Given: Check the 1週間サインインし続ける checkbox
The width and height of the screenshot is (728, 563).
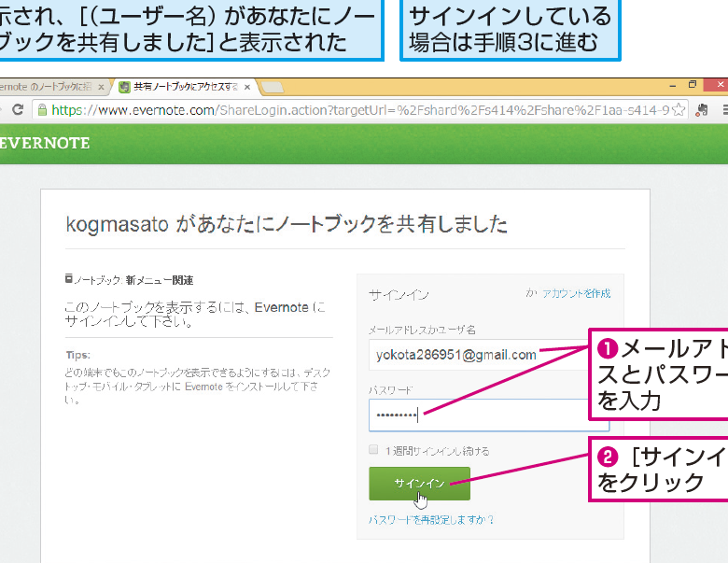Looking at the screenshot, I should point(373,449).
